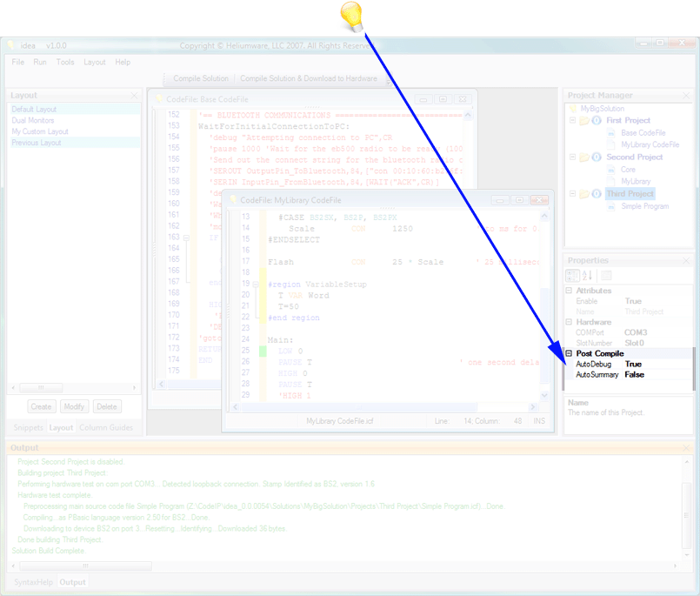Screen dimensions: 700x596
Task: Click the green breakpoint marker on line 25
Action: tap(263, 352)
